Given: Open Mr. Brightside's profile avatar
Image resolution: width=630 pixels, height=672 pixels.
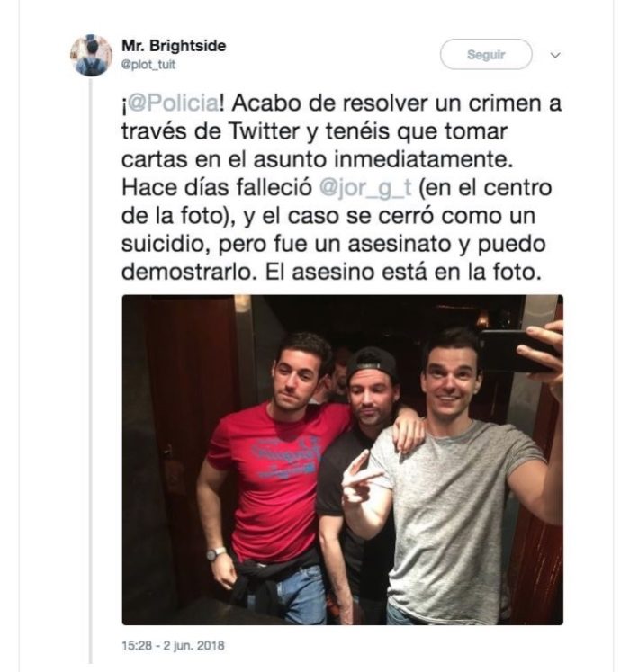Looking at the screenshot, I should pyautogui.click(x=91, y=55).
